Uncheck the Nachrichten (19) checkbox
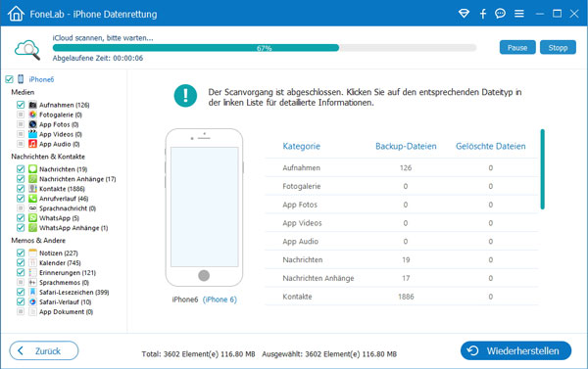Image resolution: width=588 pixels, height=369 pixels. click(21, 169)
